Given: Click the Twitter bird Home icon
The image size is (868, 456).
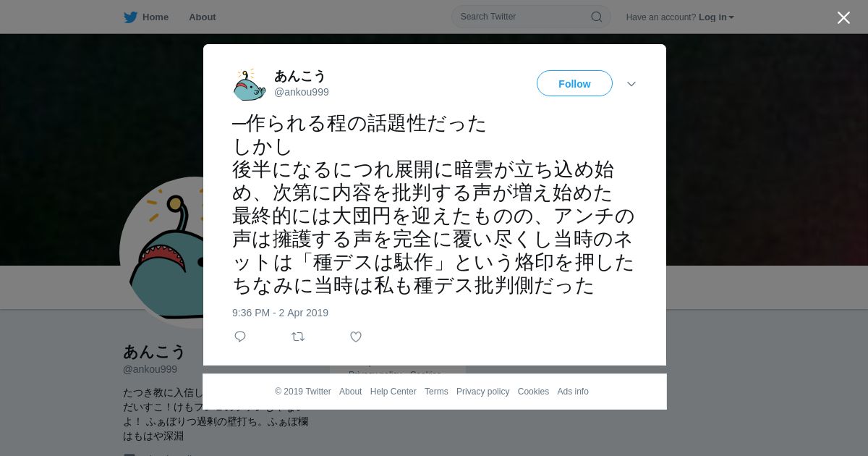Looking at the screenshot, I should 130,17.
